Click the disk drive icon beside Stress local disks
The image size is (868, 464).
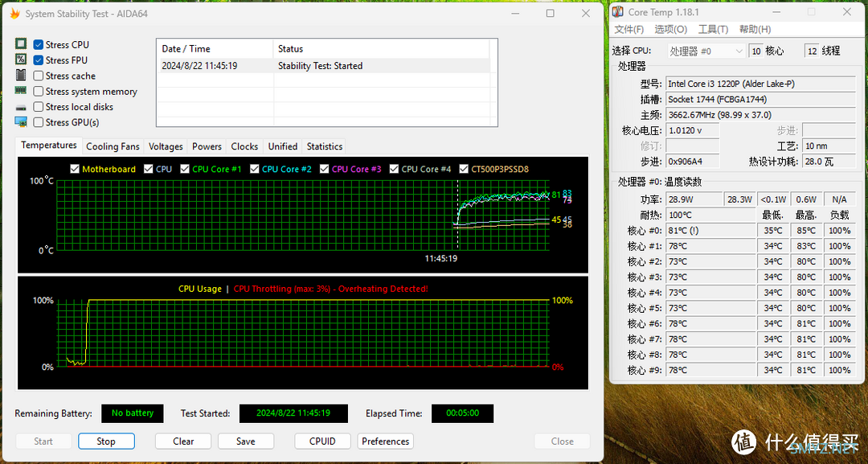[x=21, y=107]
